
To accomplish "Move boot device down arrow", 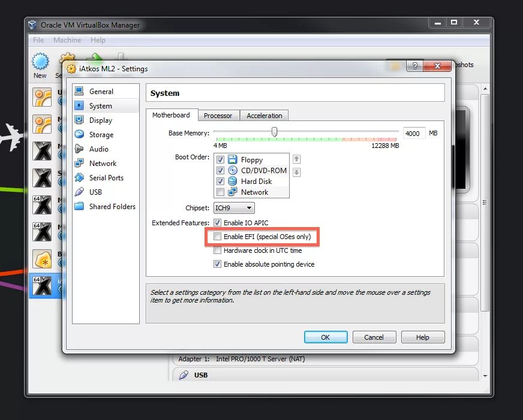I will point(296,172).
